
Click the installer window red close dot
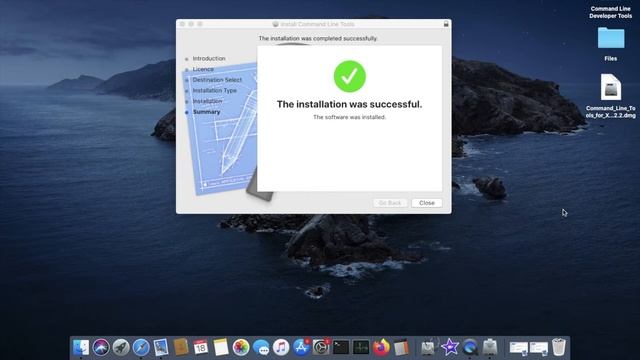(182, 24)
